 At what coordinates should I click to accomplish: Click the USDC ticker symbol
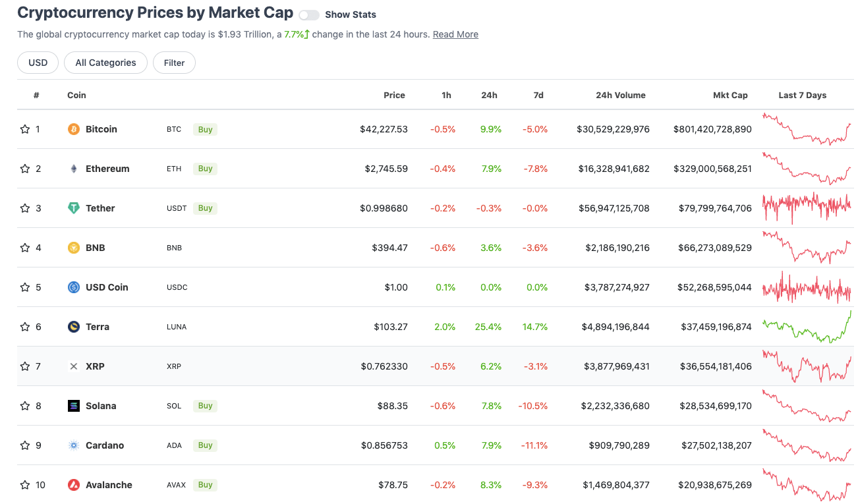click(177, 287)
